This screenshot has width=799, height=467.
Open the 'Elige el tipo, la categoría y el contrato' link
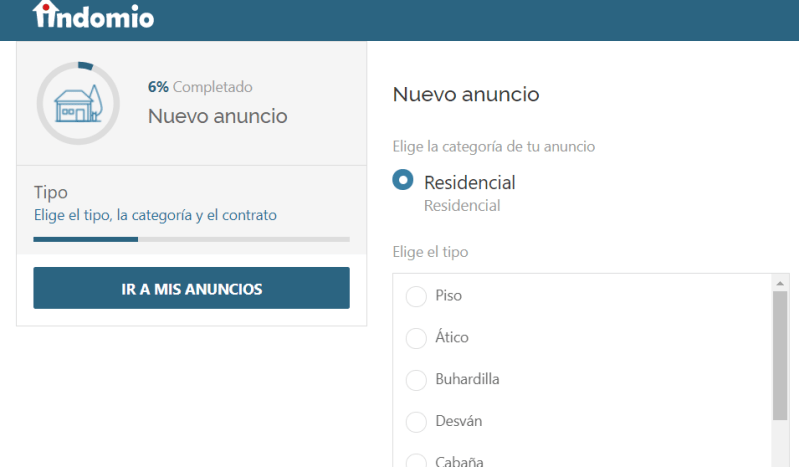[x=155, y=215]
